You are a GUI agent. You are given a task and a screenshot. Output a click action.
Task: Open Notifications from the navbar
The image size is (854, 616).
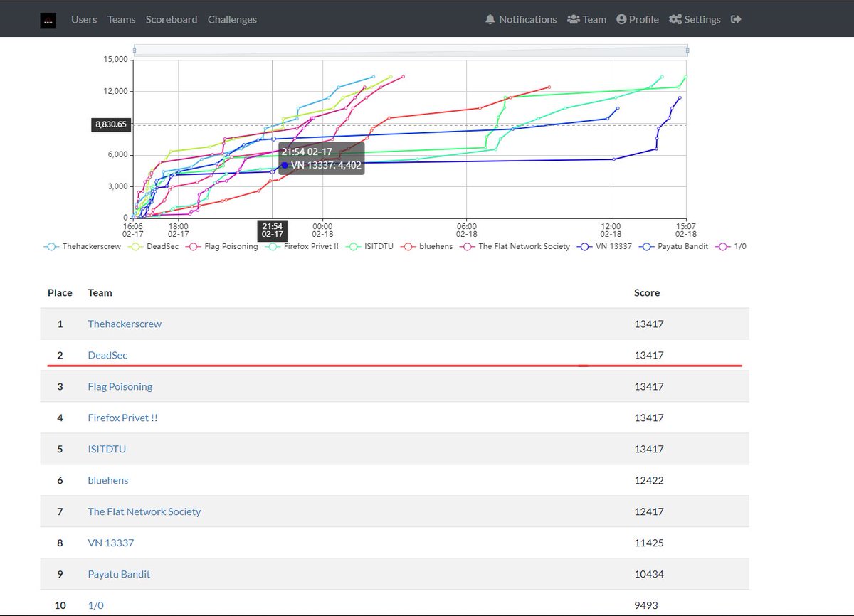coord(521,19)
